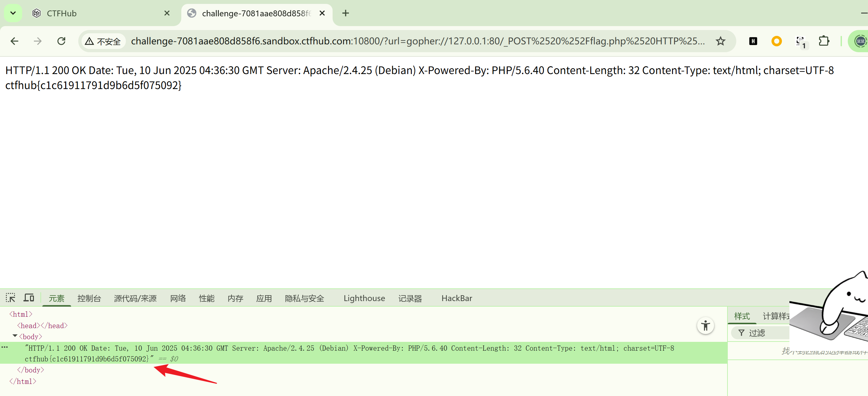Viewport: 868px width, 396px height.
Task: Click the 不安全 site security indicator
Action: (x=103, y=41)
